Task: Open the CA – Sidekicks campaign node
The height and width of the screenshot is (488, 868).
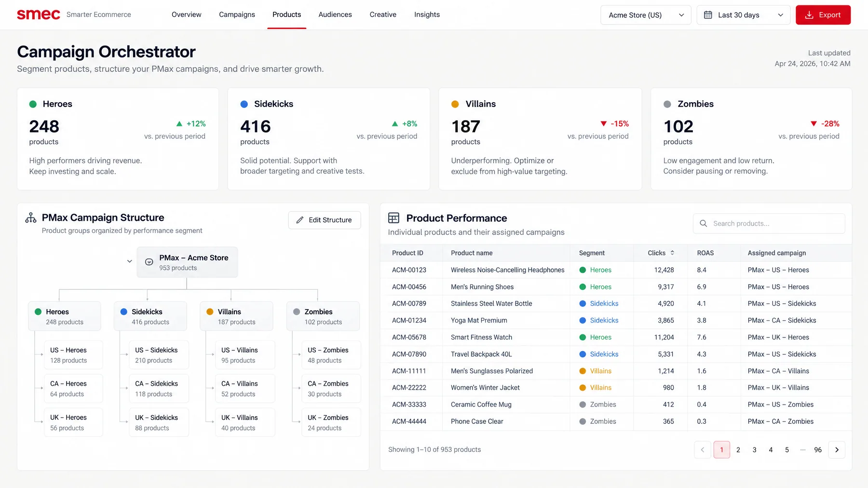Action: pyautogui.click(x=159, y=389)
